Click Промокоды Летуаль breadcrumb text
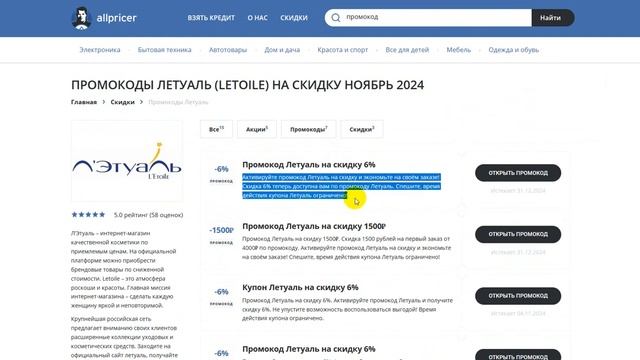This screenshot has width=640, height=360. click(178, 102)
